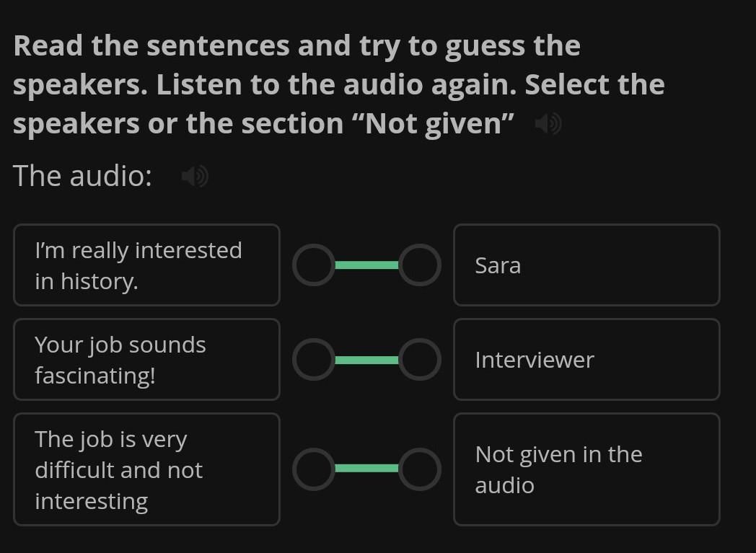Click green link line in second row
The width and height of the screenshot is (756, 553).
(366, 360)
